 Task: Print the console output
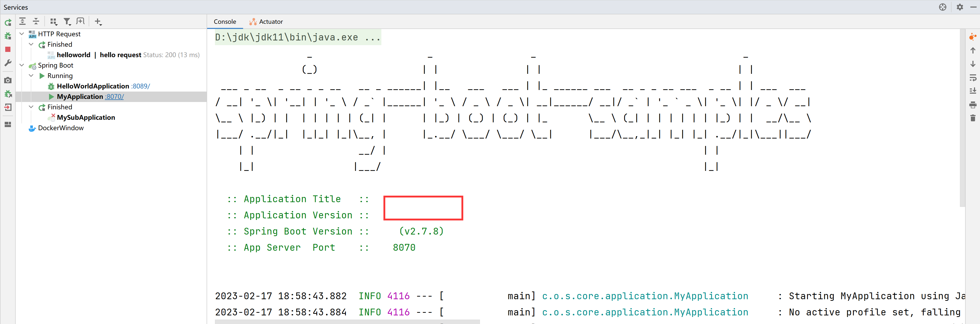pyautogui.click(x=973, y=105)
